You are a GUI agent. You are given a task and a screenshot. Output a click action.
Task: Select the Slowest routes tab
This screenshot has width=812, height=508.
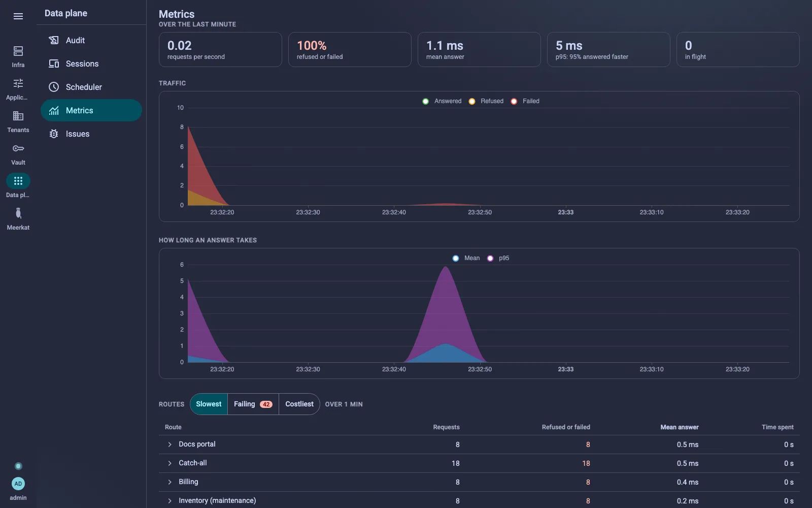[209, 404]
